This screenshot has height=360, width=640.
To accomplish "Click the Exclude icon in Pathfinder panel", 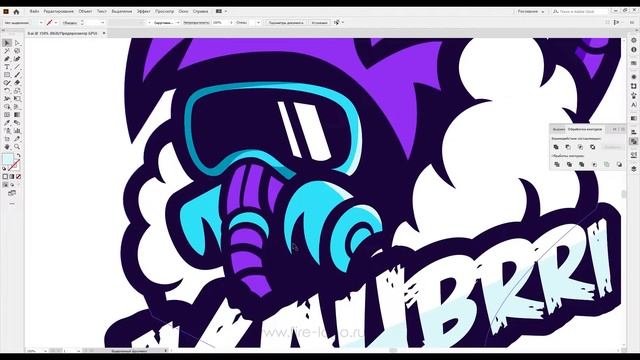I will click(593, 147).
